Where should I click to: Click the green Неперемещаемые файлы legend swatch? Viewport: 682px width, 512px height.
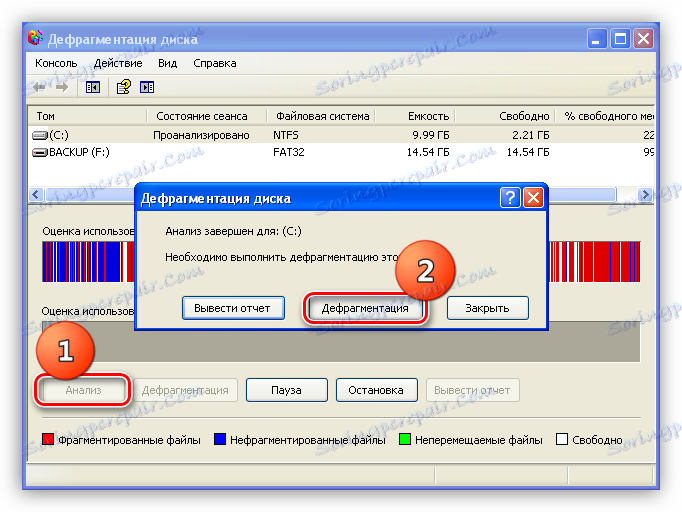[x=405, y=439]
